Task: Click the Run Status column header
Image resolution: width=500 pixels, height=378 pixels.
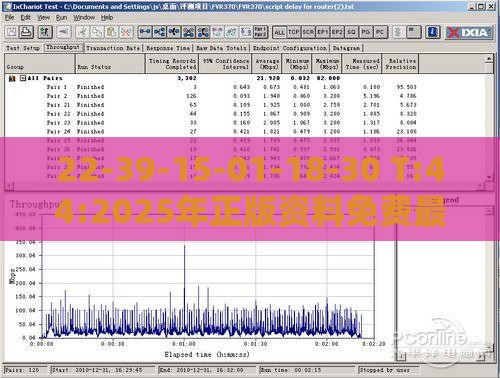Action: click(x=110, y=64)
